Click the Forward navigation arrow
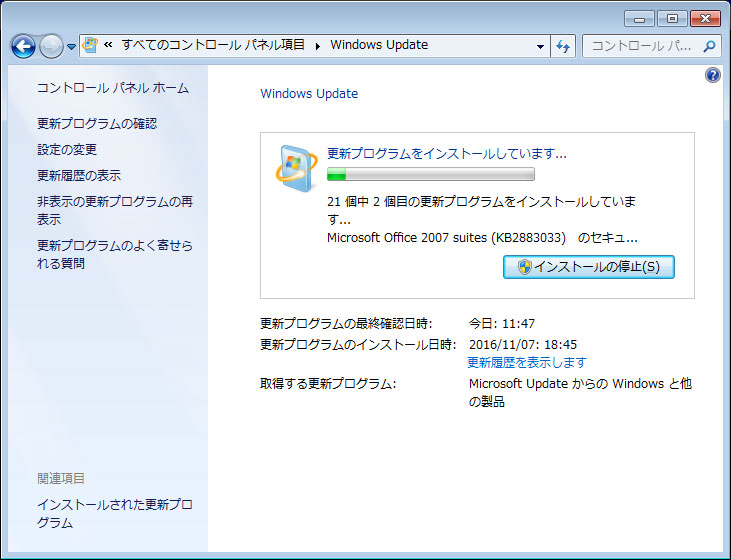 51,46
